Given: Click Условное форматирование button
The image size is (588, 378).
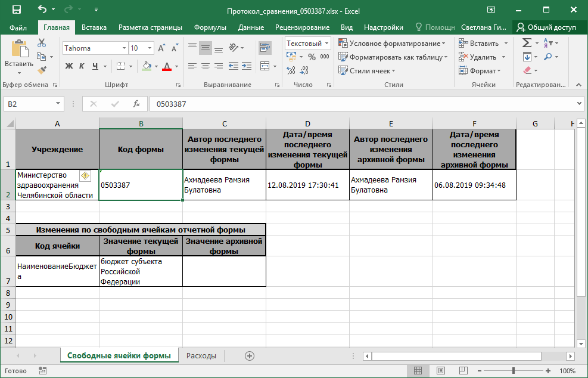Looking at the screenshot, I should click(x=392, y=43).
